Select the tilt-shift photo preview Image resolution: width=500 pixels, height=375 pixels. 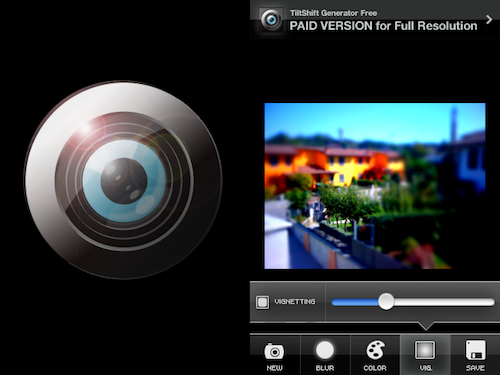point(375,186)
